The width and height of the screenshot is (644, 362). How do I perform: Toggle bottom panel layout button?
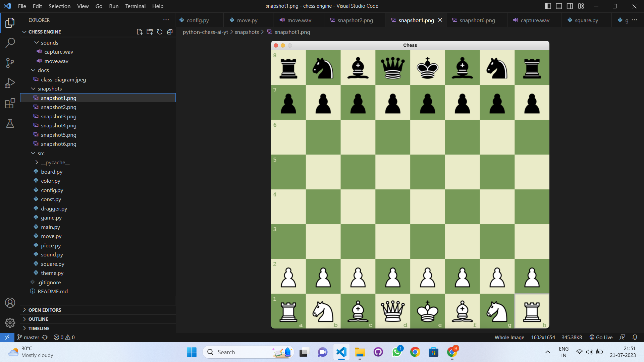tap(559, 6)
